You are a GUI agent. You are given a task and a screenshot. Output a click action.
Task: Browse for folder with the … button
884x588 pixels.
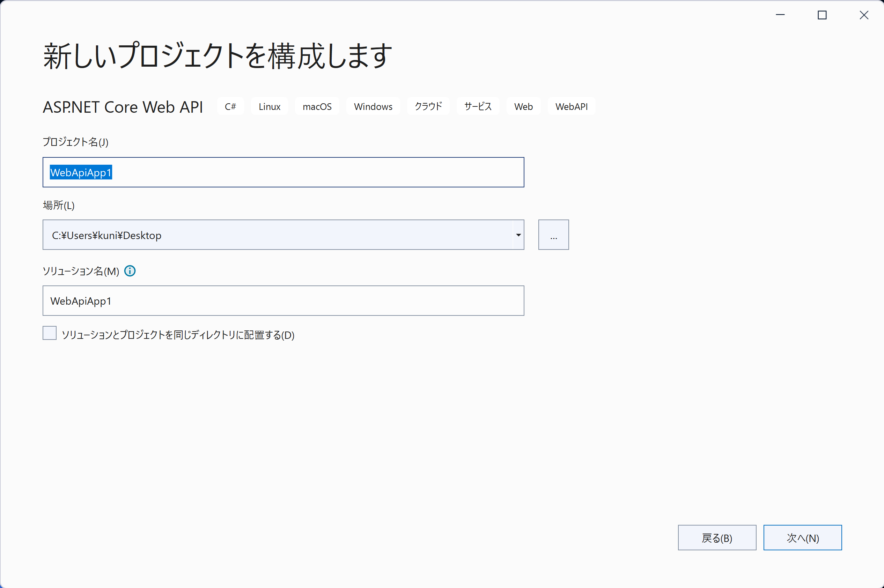click(553, 235)
